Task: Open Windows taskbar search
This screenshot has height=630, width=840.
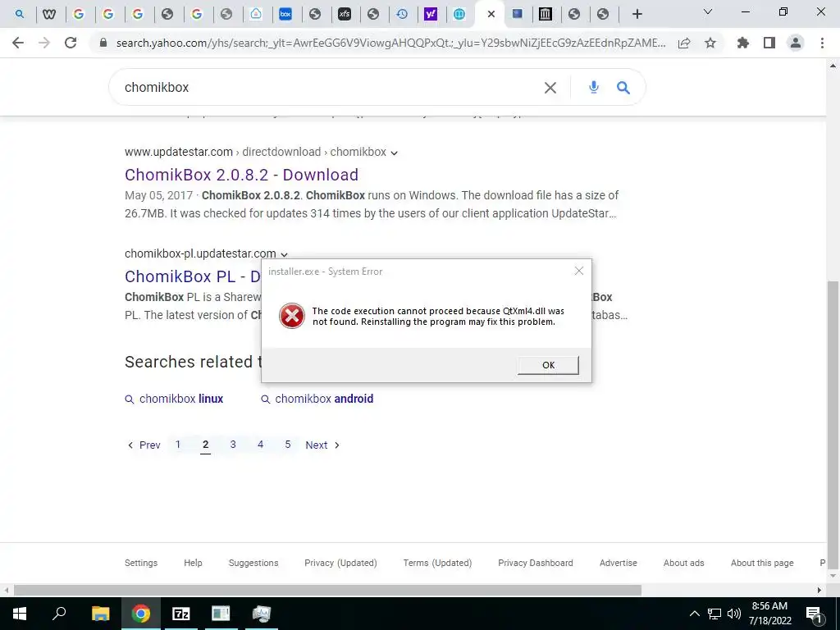Action: (59, 614)
